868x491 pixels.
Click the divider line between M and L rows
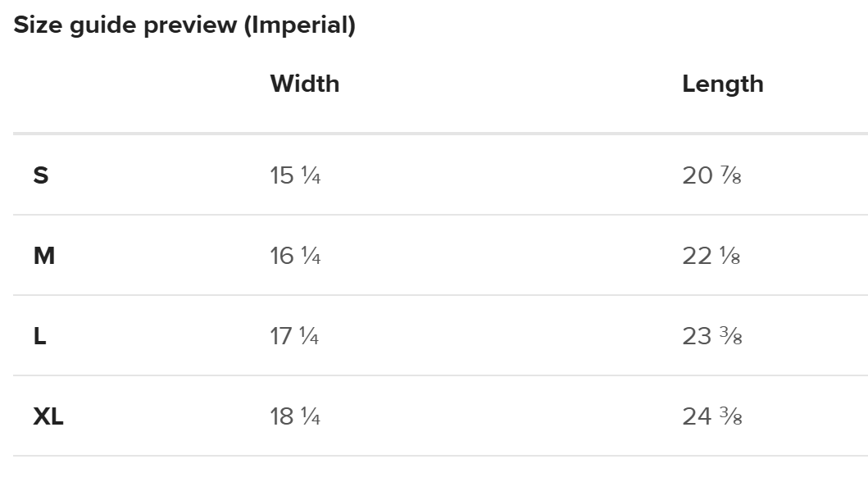440,295
